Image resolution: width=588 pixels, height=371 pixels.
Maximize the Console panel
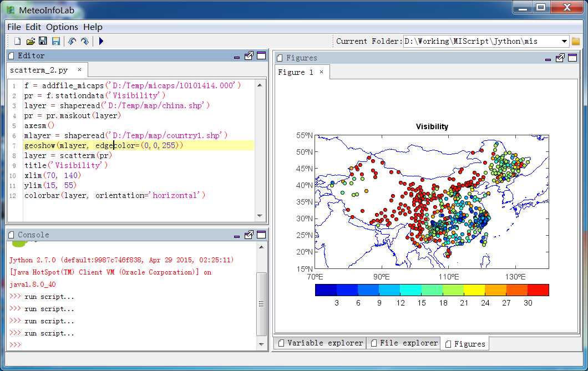click(261, 235)
